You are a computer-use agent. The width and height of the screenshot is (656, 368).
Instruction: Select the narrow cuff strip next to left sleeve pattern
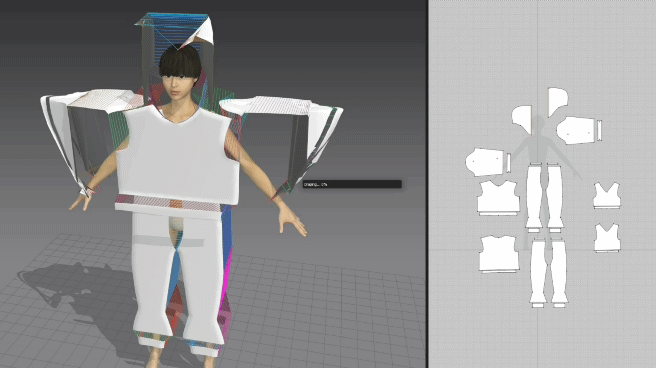click(509, 162)
